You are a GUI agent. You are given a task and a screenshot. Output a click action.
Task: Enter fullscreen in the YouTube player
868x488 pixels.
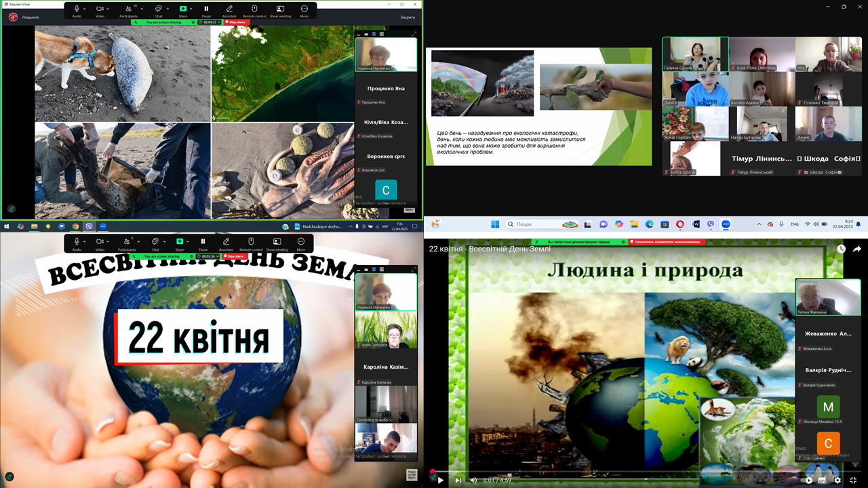point(853,480)
